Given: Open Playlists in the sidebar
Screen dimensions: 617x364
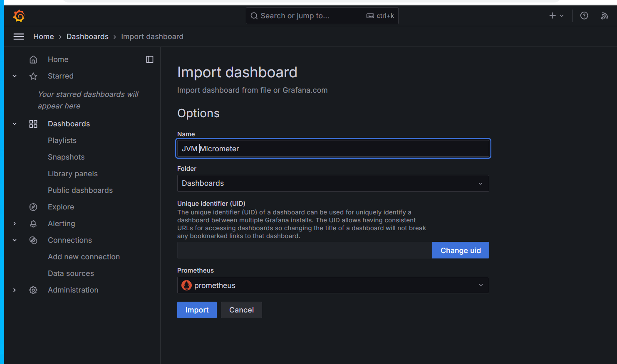Looking at the screenshot, I should (62, 140).
